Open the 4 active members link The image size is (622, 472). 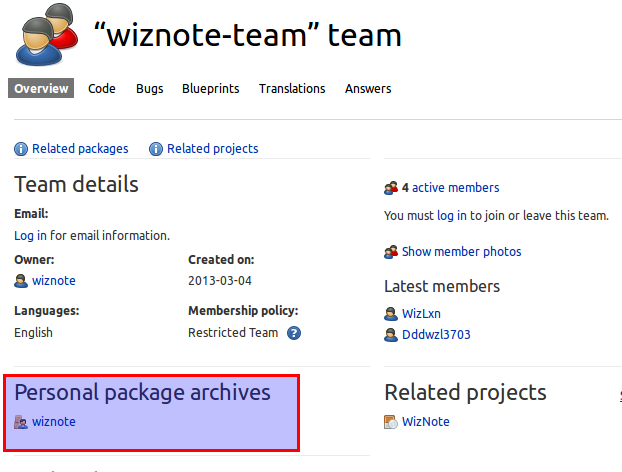point(450,188)
